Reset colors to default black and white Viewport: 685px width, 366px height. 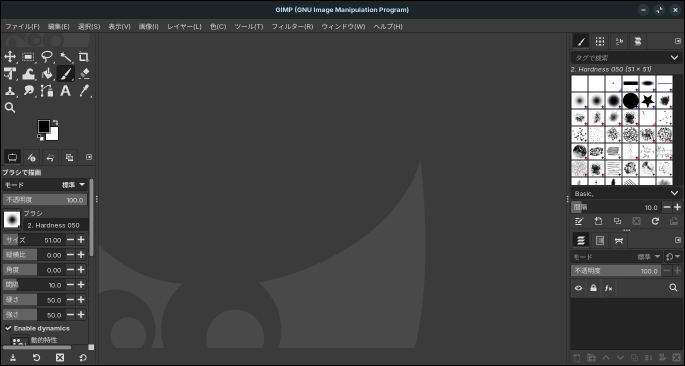tap(40, 137)
